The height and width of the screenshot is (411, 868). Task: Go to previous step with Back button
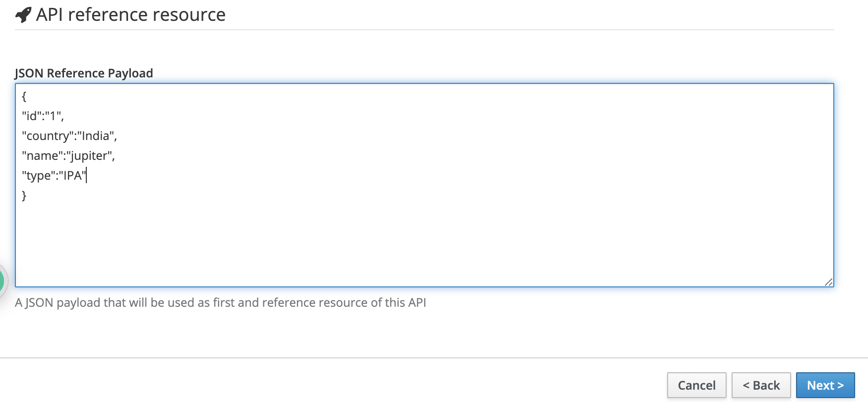[x=761, y=385]
